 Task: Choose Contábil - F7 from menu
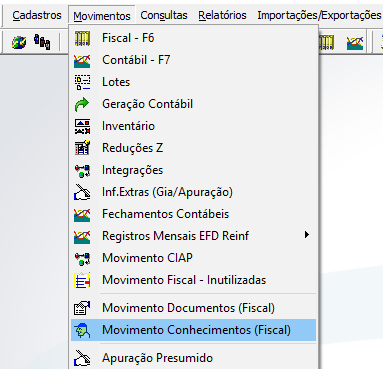193,60
